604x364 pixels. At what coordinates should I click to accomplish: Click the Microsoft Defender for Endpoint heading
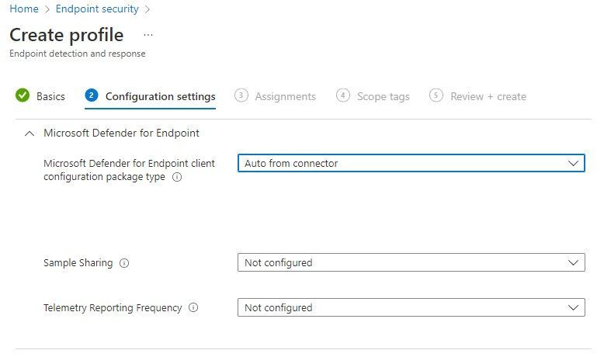tap(121, 133)
